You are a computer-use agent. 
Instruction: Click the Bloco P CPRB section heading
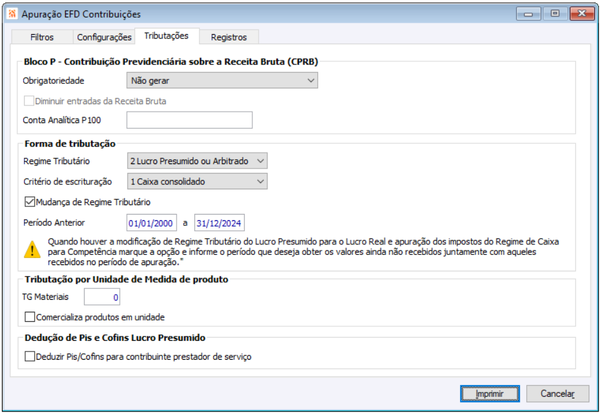171,62
